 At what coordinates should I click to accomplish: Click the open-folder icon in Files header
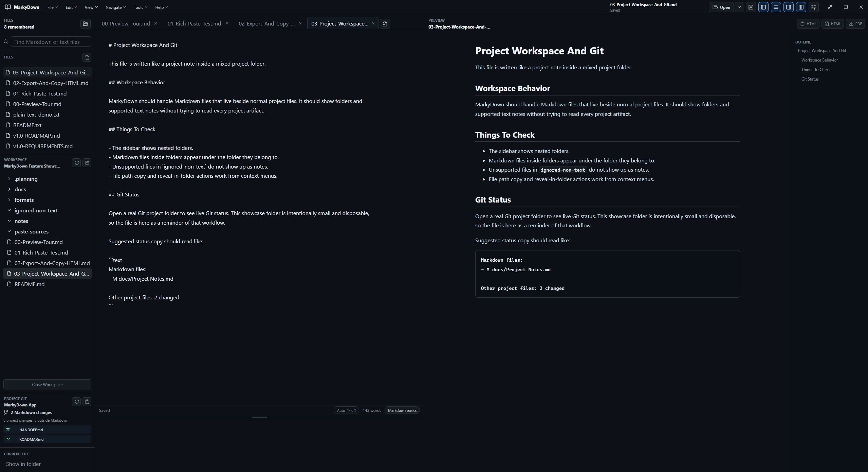tap(86, 24)
